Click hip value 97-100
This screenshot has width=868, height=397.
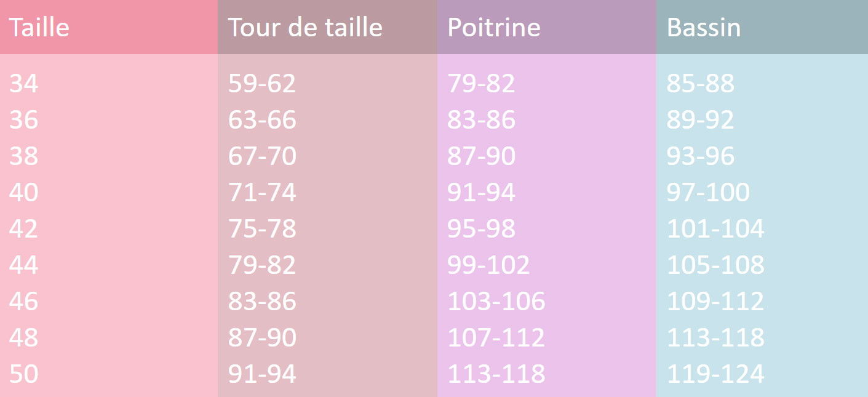[x=708, y=193]
